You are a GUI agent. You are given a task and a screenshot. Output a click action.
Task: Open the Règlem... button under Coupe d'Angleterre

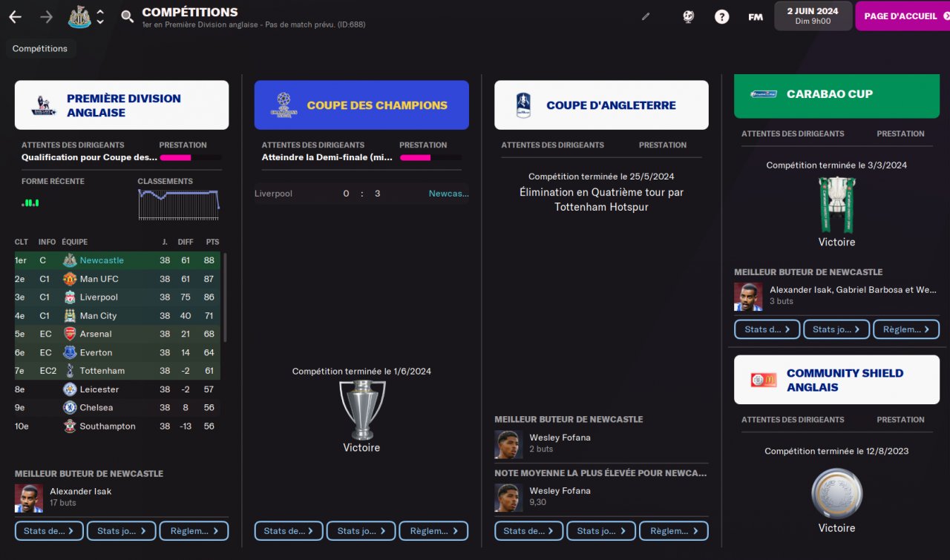(x=674, y=531)
